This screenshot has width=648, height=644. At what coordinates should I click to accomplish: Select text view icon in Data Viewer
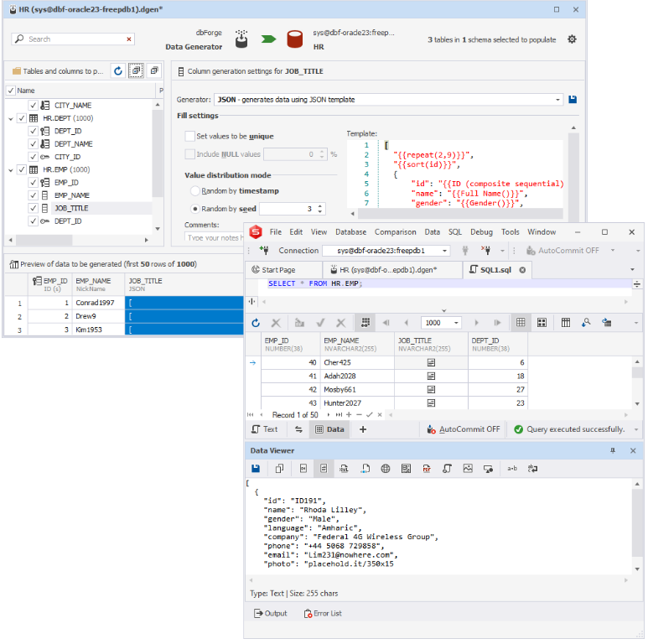324,469
